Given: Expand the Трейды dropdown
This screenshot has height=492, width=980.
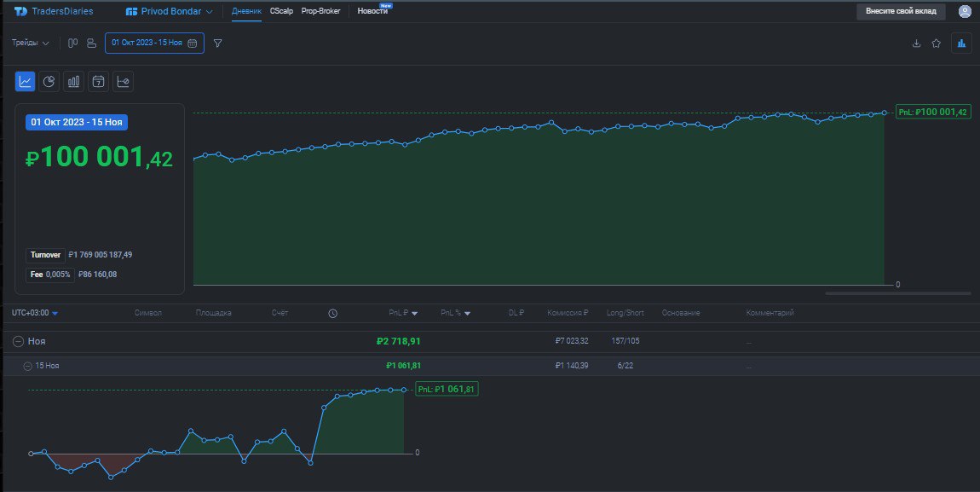Looking at the screenshot, I should coord(30,43).
